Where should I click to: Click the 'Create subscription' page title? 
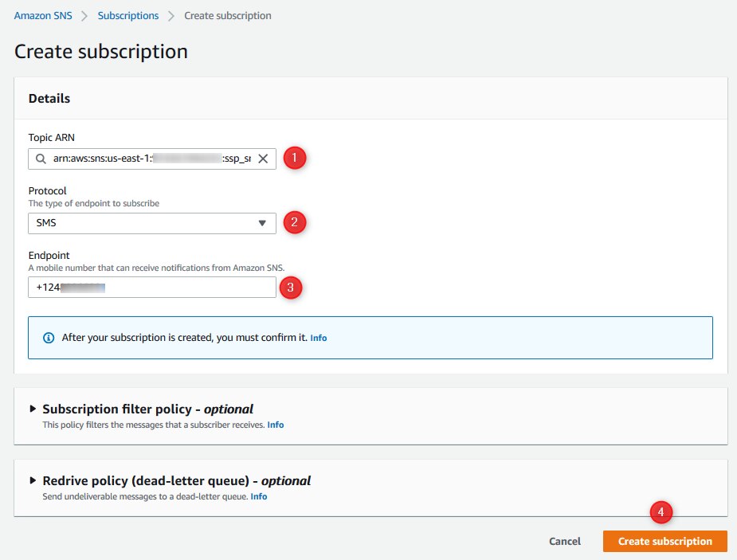pyautogui.click(x=101, y=51)
